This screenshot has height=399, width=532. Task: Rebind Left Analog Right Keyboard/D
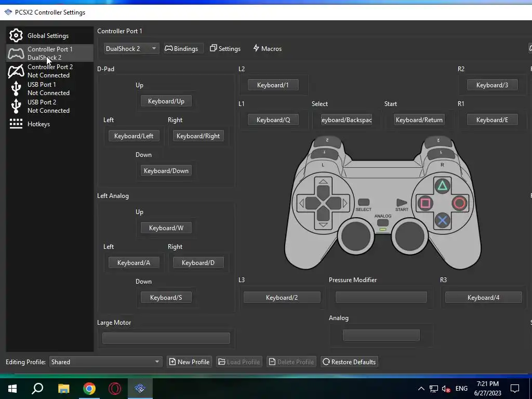(198, 262)
